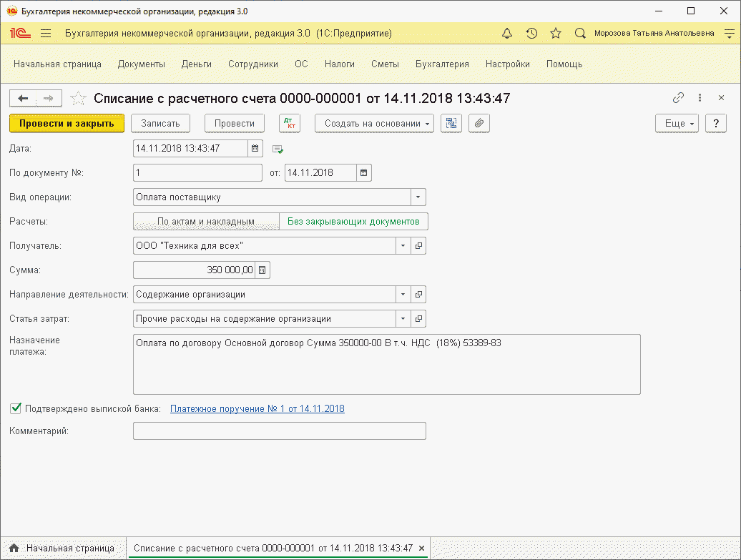The width and height of the screenshot is (741, 560).
Task: Open favorites star in the top bar
Action: 556,33
